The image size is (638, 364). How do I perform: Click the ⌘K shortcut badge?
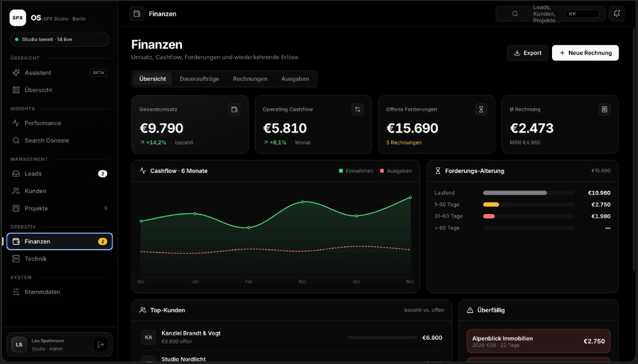click(583, 14)
